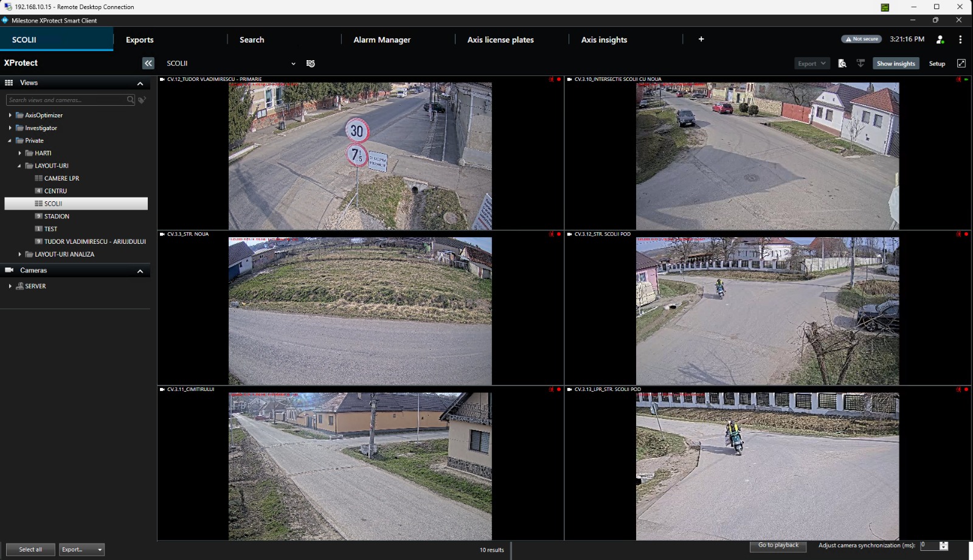Click camera icon of CV.3.3_STR. NOUA pane

click(162, 234)
